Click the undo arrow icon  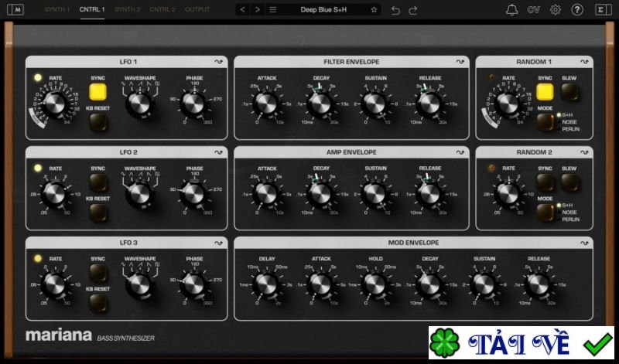(396, 10)
